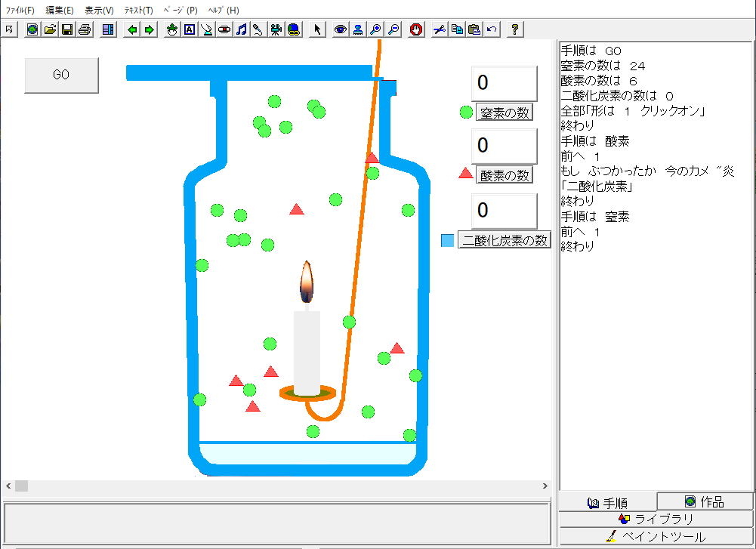Click the printer icon in toolbar
This screenshot has width=756, height=549.
pos(85,29)
